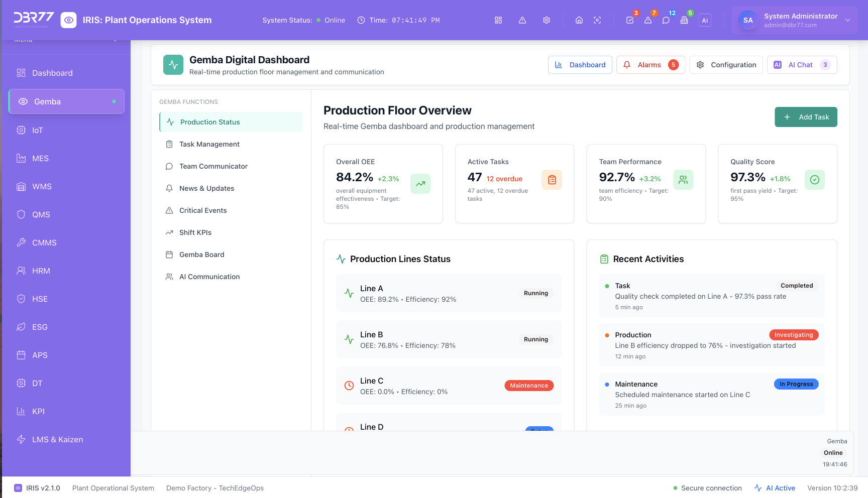Viewport: 868px width, 498px height.
Task: Expand the building icon showing 5 notifications
Action: click(684, 20)
